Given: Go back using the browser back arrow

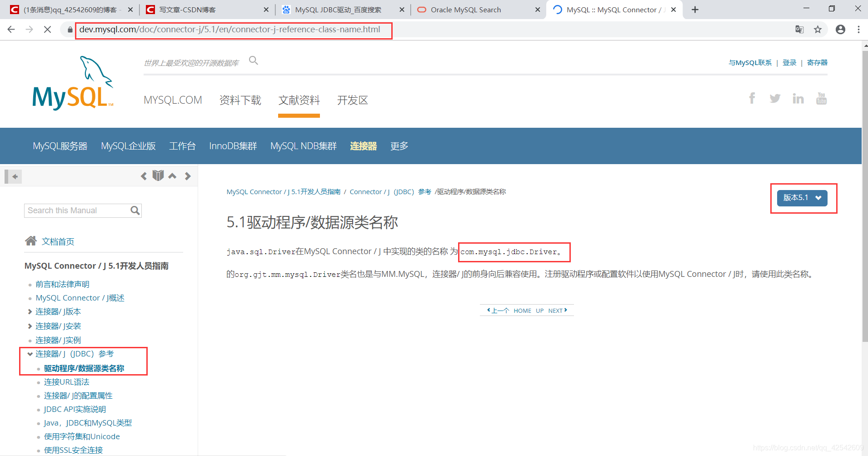Looking at the screenshot, I should [x=11, y=30].
